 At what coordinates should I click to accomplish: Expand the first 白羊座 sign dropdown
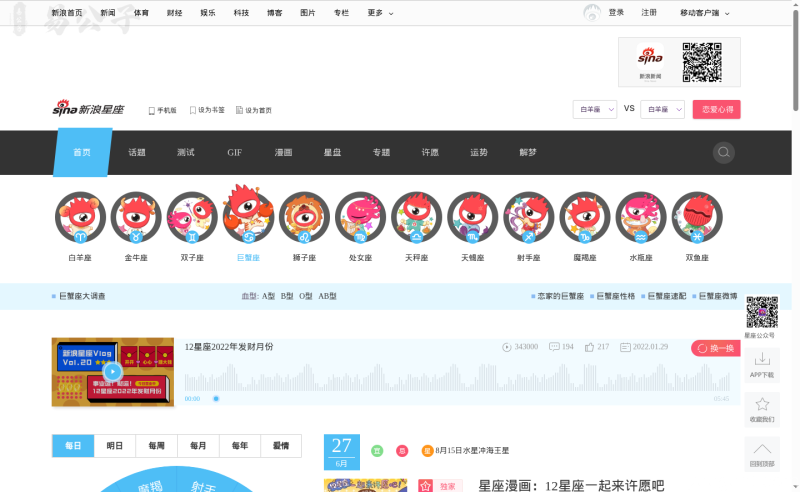pos(595,109)
